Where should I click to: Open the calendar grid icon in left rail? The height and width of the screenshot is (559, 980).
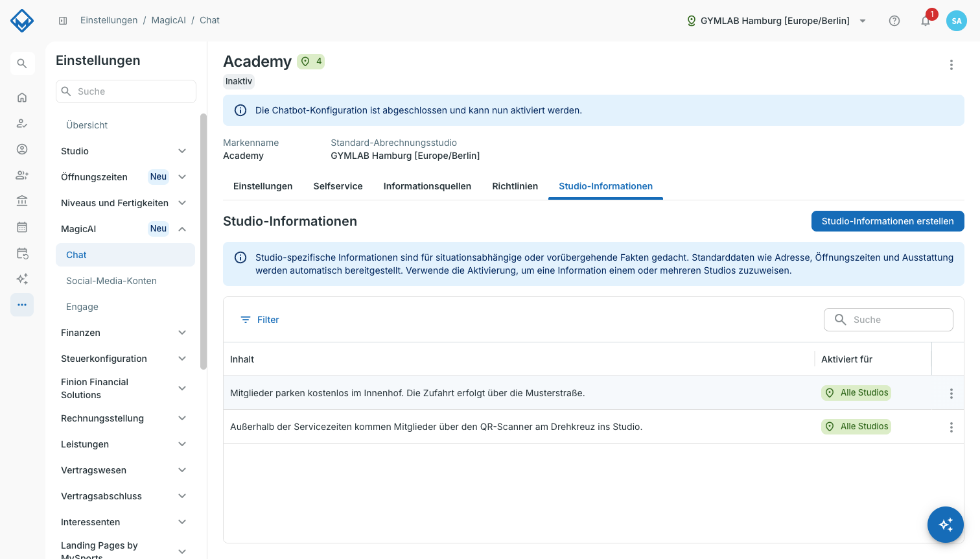(22, 227)
